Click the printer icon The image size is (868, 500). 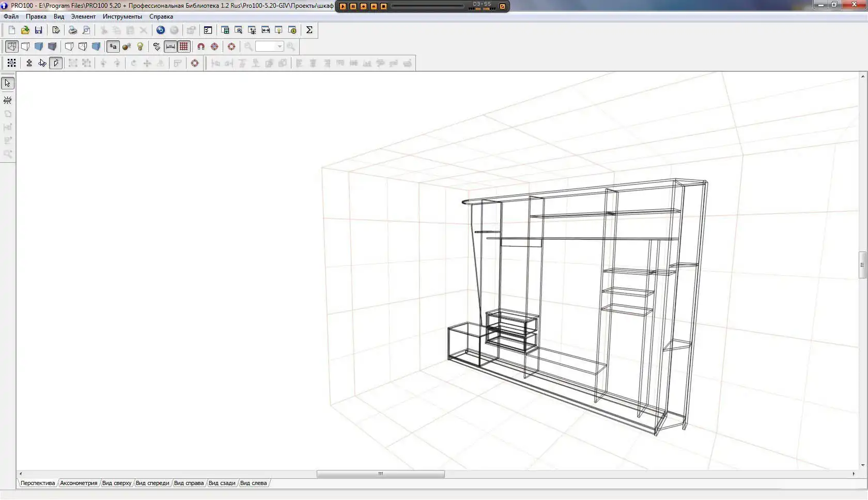tap(73, 30)
